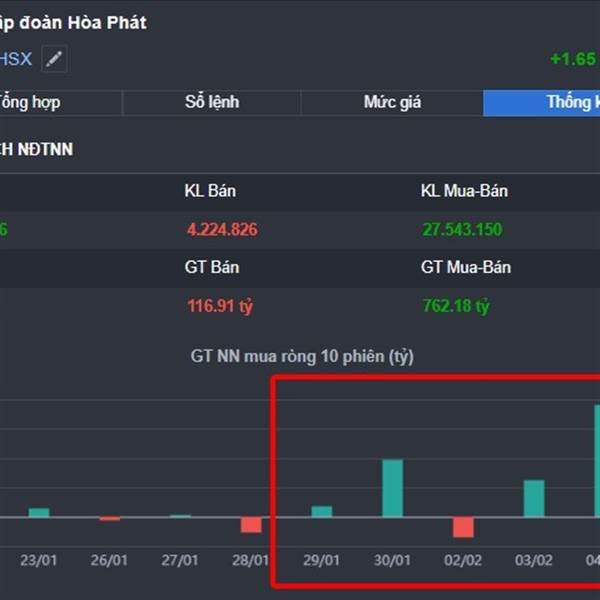The image size is (600, 600).
Task: Select the Mức giá tab
Action: click(x=392, y=103)
